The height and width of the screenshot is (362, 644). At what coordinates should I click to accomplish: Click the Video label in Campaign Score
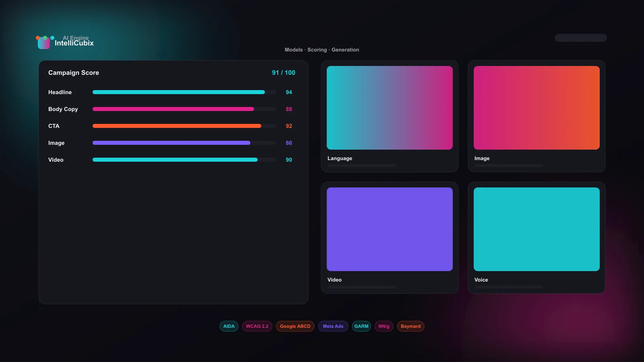tap(56, 160)
